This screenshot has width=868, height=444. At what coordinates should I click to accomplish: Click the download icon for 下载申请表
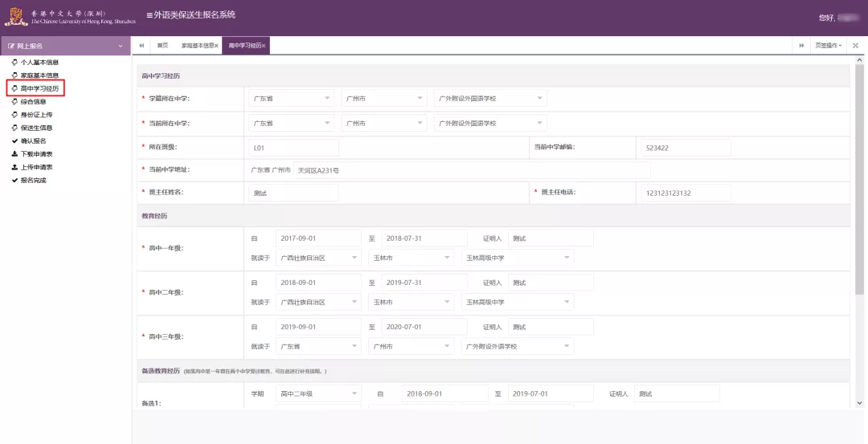(x=15, y=154)
